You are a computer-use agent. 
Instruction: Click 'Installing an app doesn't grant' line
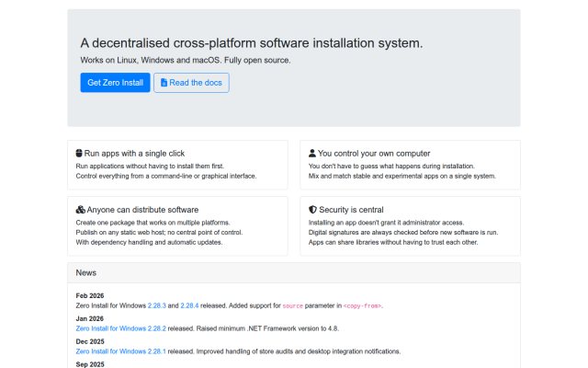386,223
